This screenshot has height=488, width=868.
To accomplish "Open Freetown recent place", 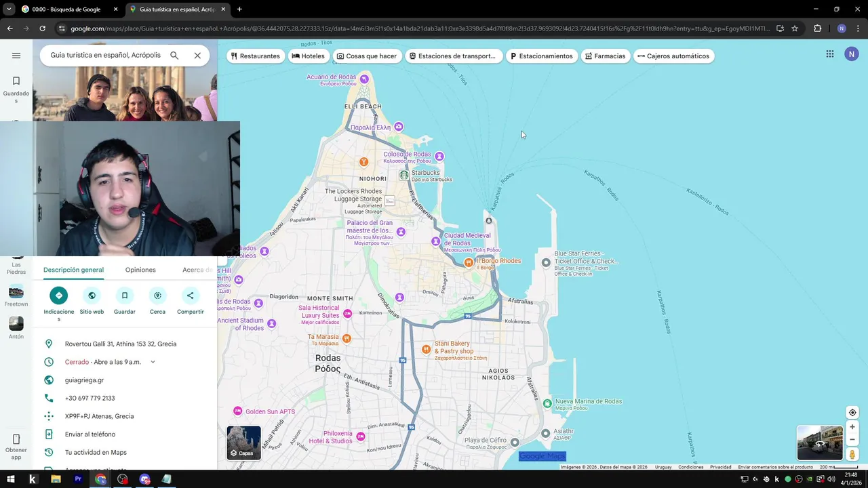I will 16,296.
